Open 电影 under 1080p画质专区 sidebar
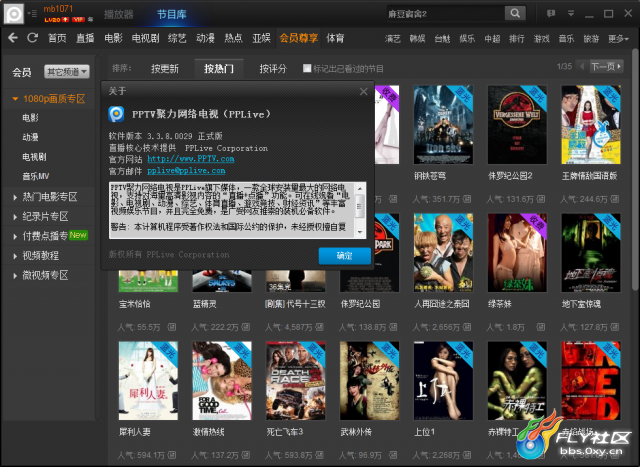The width and height of the screenshot is (640, 467). [x=30, y=118]
